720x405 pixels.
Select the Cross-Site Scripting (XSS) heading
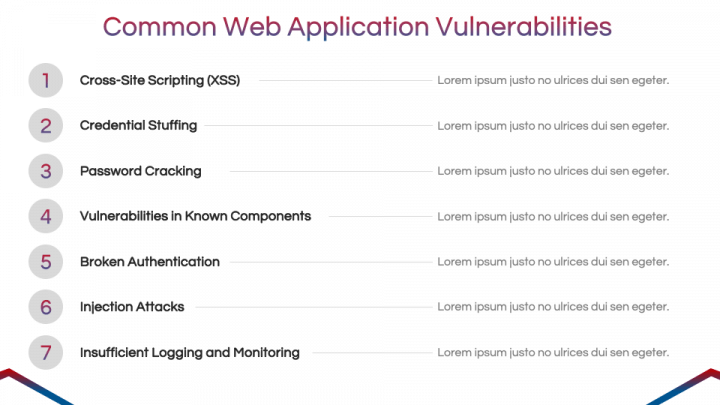pyautogui.click(x=160, y=80)
